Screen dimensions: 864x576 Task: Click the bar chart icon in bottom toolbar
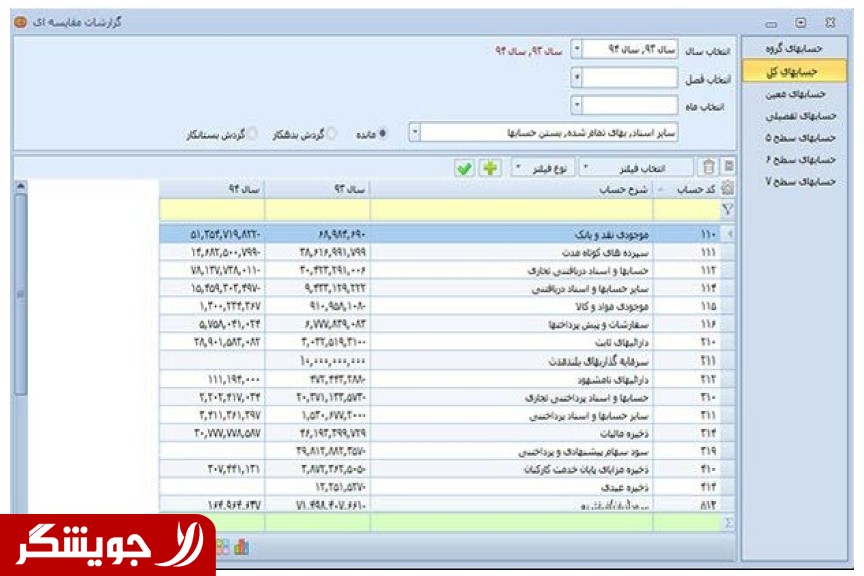pyautogui.click(x=242, y=547)
